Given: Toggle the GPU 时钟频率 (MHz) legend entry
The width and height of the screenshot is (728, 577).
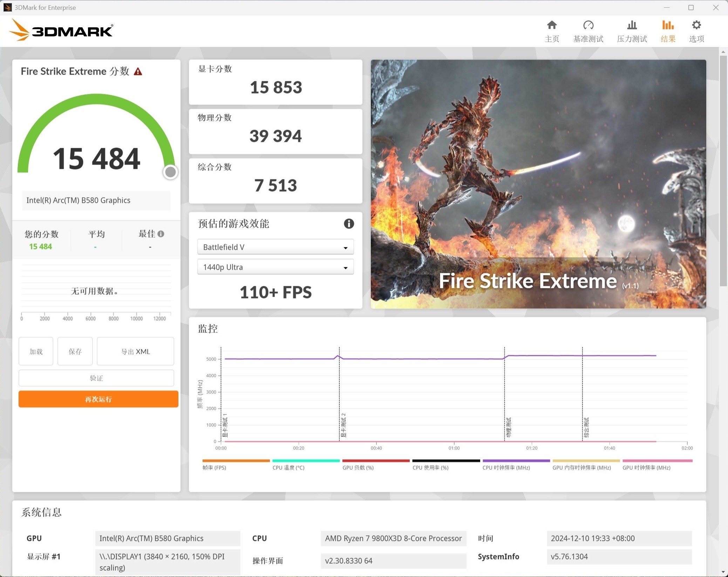Looking at the screenshot, I should tap(657, 465).
